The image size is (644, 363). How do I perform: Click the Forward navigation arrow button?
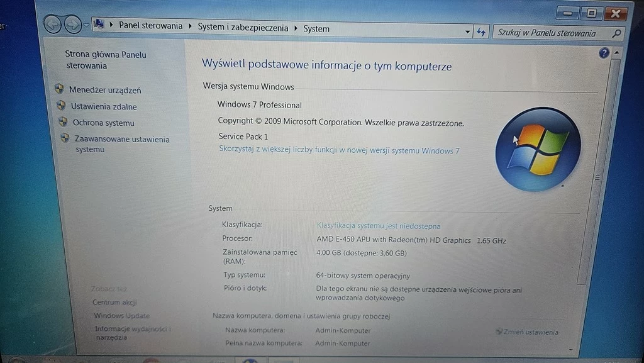(x=72, y=25)
